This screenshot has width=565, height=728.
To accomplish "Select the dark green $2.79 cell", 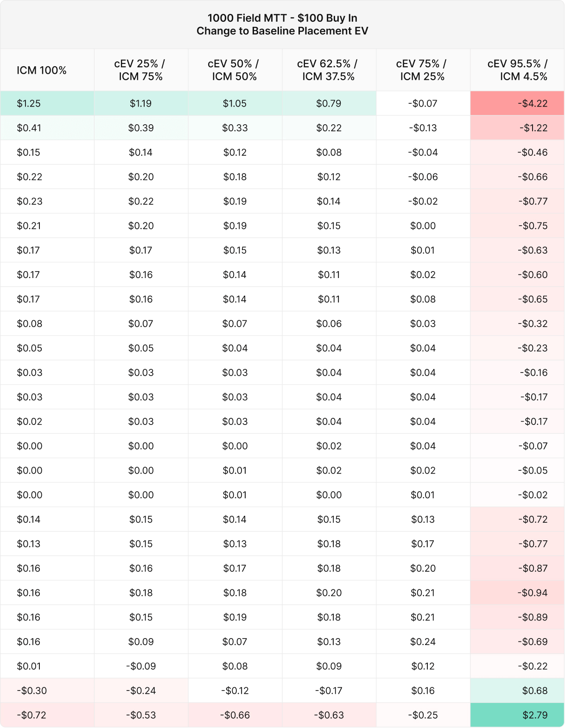I will 535,715.
